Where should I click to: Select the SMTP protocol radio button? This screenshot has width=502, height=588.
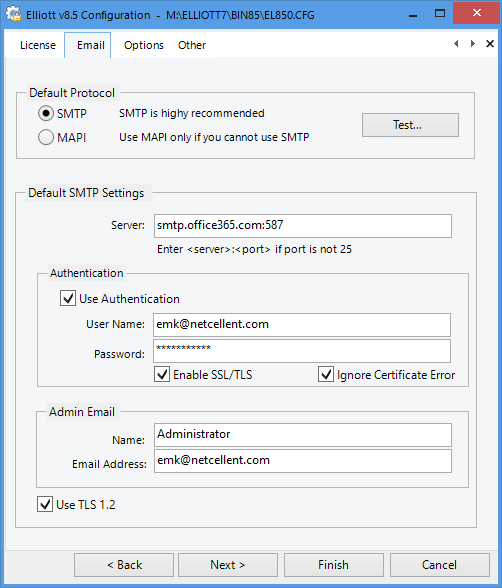46,113
